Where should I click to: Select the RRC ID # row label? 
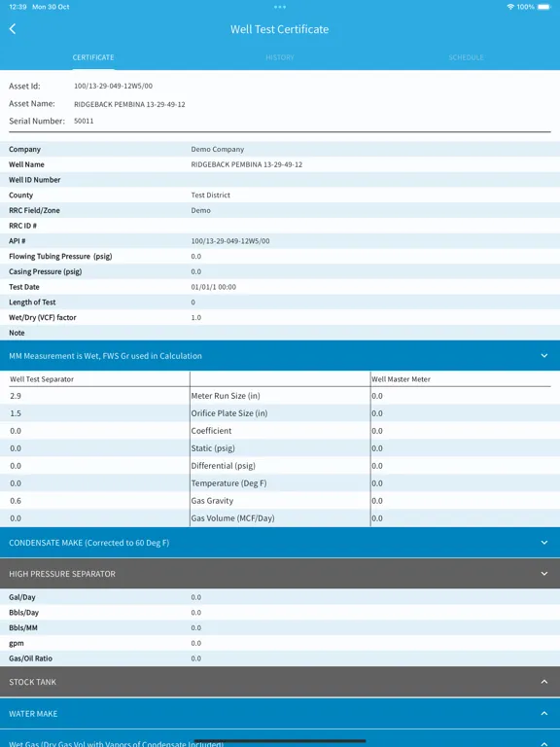click(x=23, y=226)
